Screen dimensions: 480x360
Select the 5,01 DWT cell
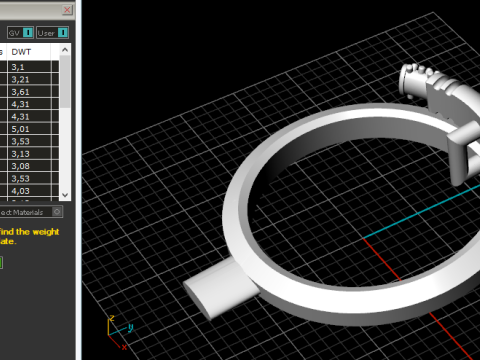click(x=29, y=129)
